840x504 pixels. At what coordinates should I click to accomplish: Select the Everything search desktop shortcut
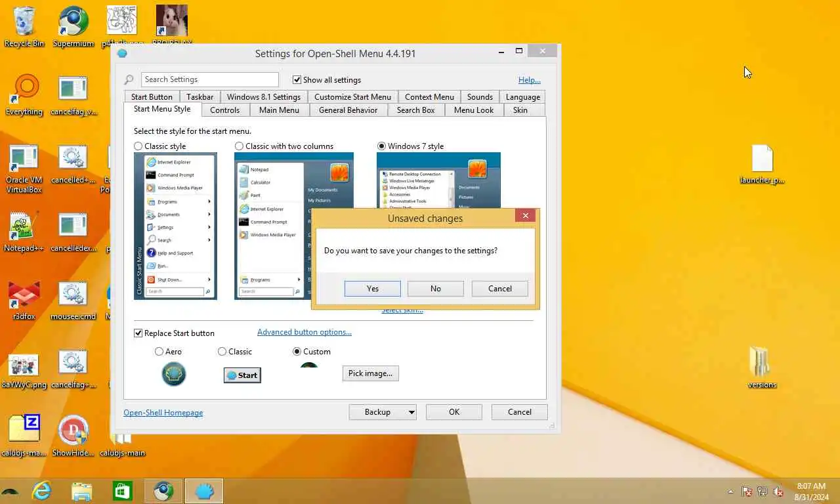click(24, 95)
